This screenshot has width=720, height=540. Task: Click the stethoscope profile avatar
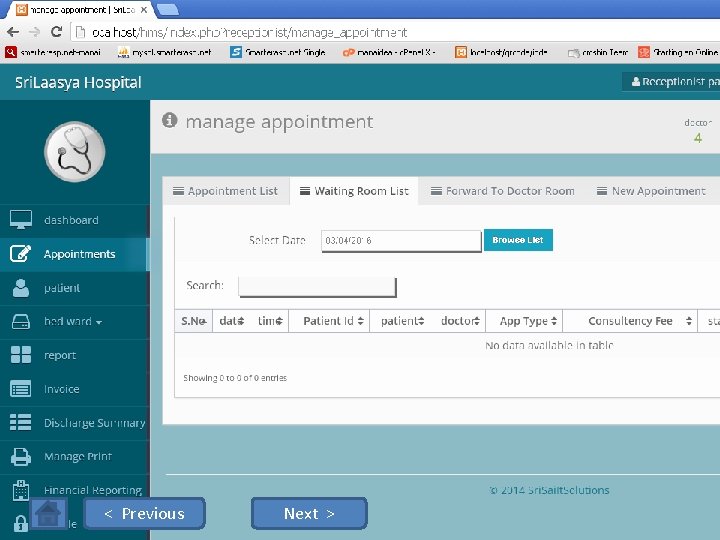point(74,152)
